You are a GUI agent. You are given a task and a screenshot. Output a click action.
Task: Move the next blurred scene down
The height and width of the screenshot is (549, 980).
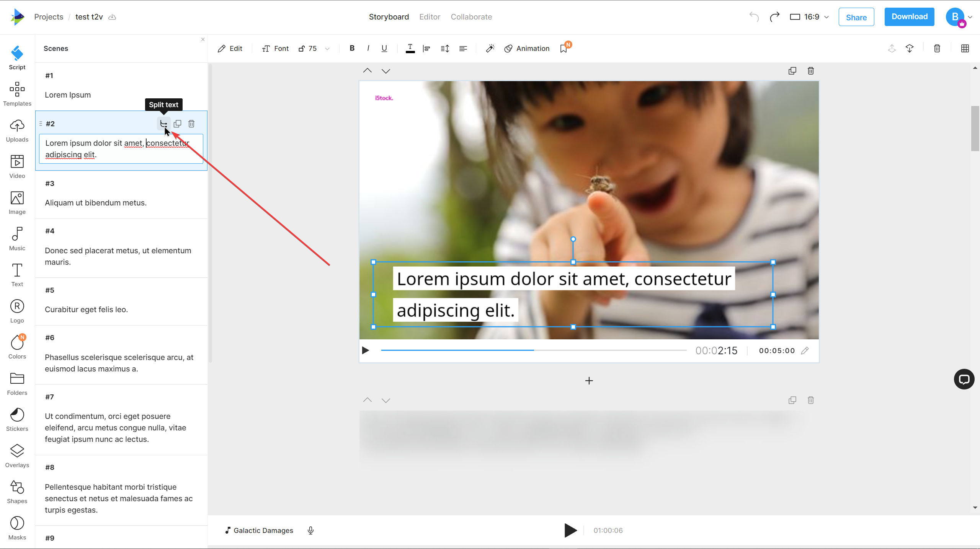tap(386, 400)
